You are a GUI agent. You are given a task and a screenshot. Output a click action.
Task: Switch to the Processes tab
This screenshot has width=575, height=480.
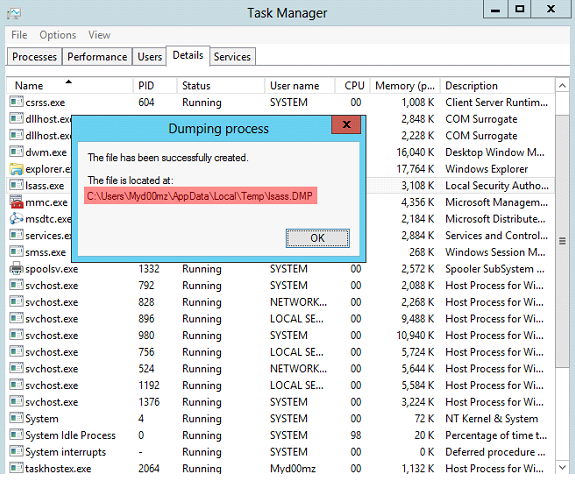34,57
